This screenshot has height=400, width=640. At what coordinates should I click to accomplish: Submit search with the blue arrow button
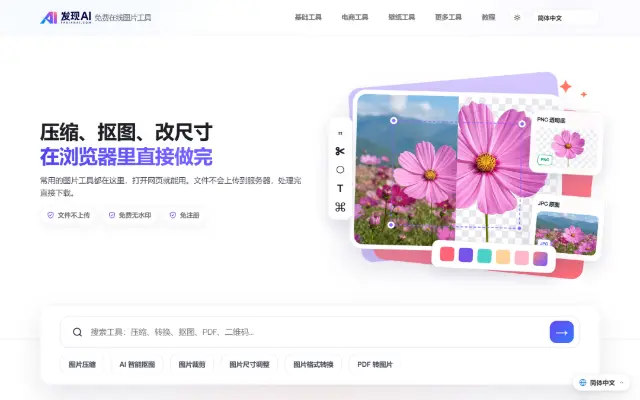pos(562,332)
